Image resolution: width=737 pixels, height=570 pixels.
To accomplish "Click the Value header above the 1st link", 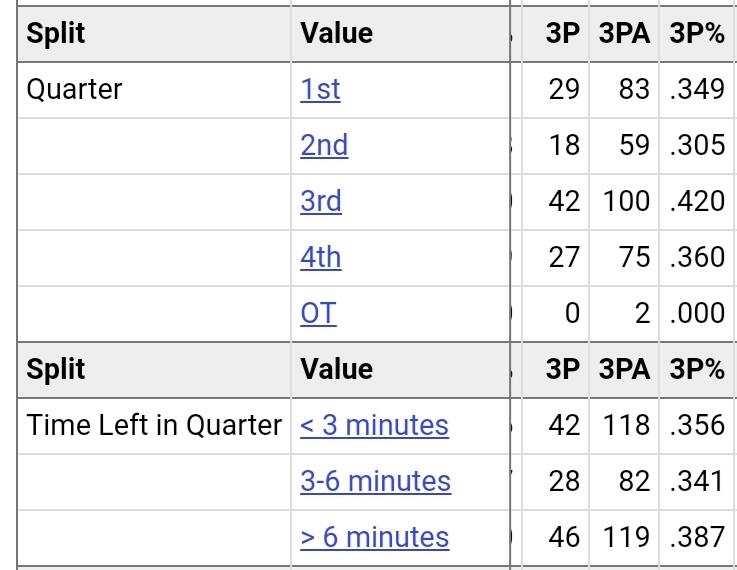I will pos(336,33).
